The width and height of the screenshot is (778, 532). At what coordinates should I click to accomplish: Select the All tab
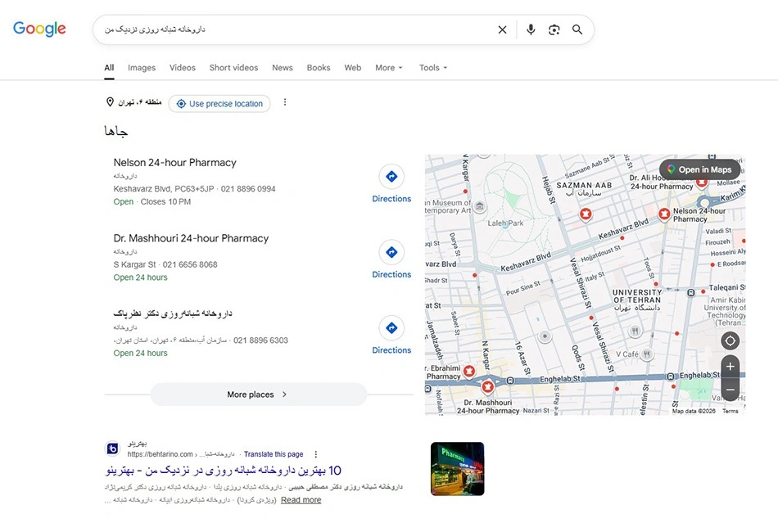(x=109, y=67)
